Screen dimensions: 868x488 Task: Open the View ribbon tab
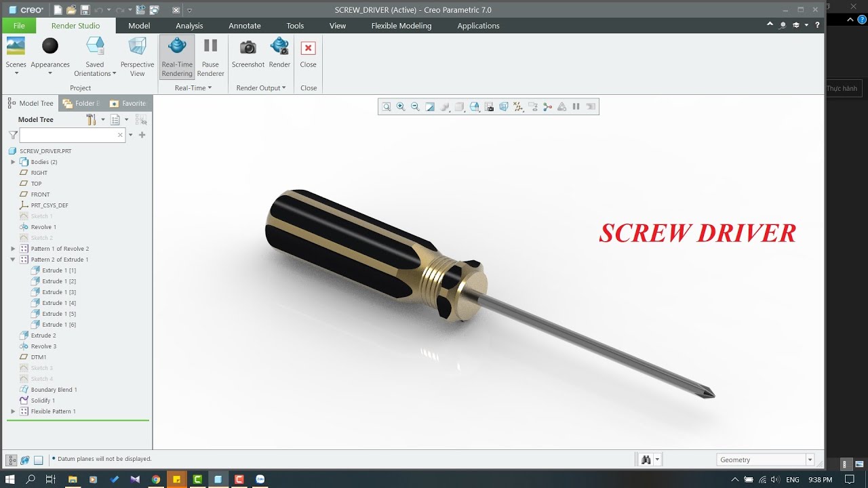pyautogui.click(x=338, y=26)
